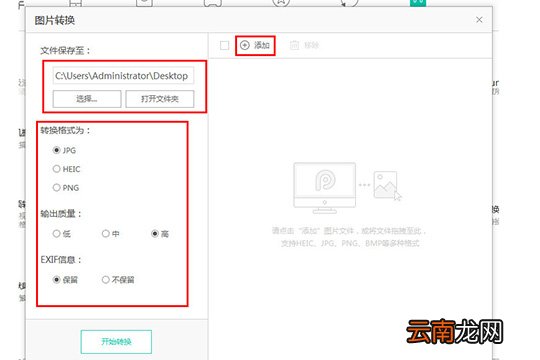Viewport: 540px width, 360px height.
Task: Choose 保留 for EXIF info
Action: coord(56,279)
